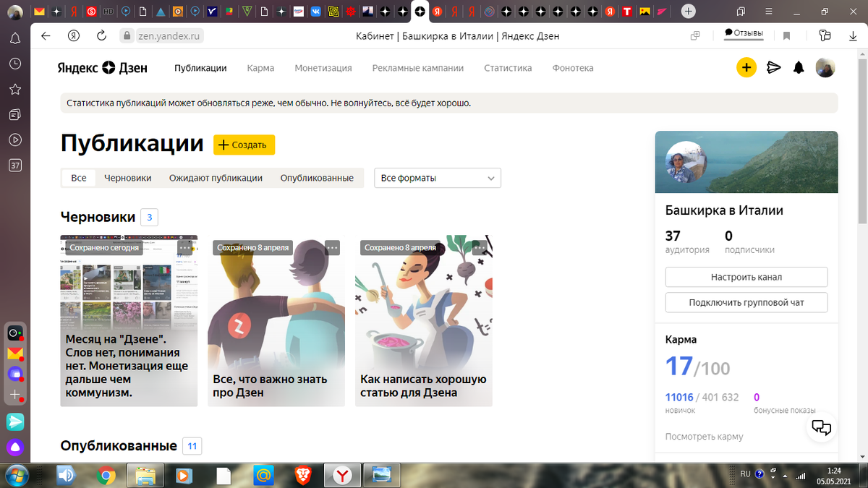Open the Все, что важно знать про Дзен draft

pos(276,320)
